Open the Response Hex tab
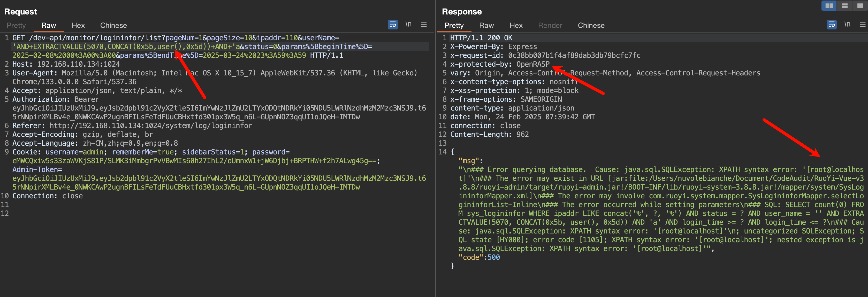Screen dimensions: 868x297 (x=516, y=26)
